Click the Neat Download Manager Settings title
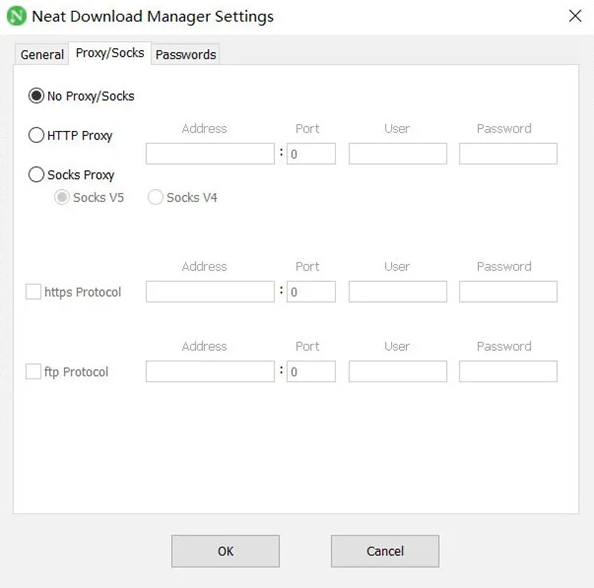The image size is (594, 588). (153, 17)
